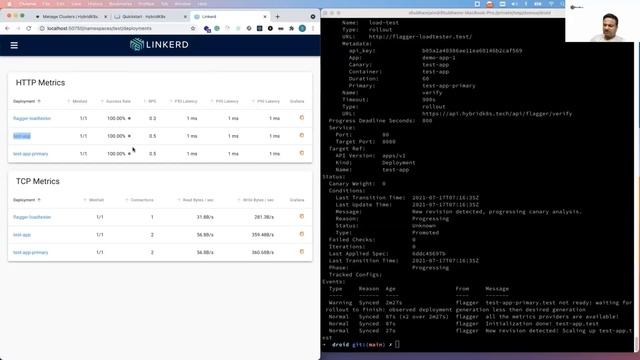The image size is (640, 360).
Task: Click the terminal command prompt line
Action: tap(361, 344)
